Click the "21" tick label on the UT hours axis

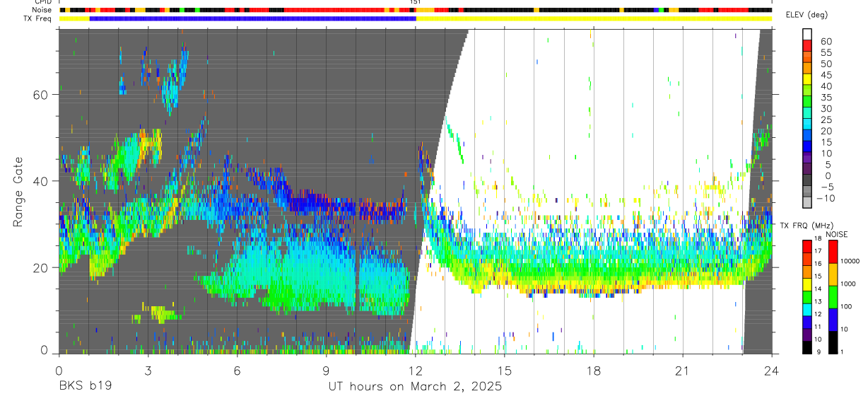tap(683, 371)
